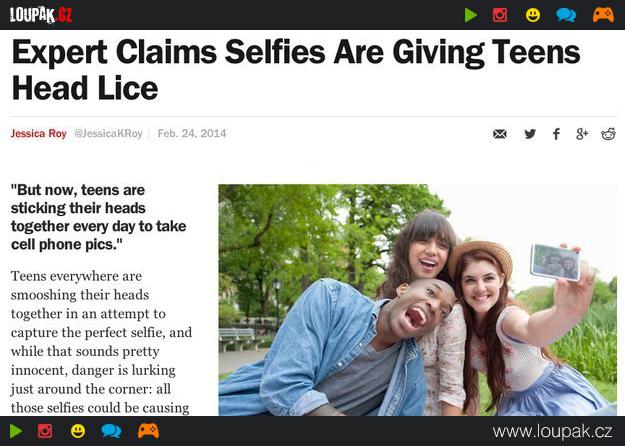Screen dimensions: 625x446
Task: Go to the LOUPAK.CZ logo homepage
Action: coord(41,15)
